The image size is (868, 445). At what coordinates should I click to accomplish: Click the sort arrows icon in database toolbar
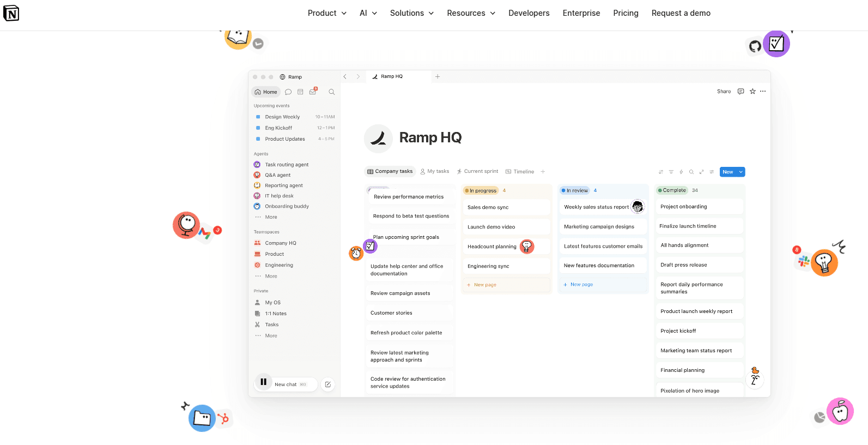(661, 172)
